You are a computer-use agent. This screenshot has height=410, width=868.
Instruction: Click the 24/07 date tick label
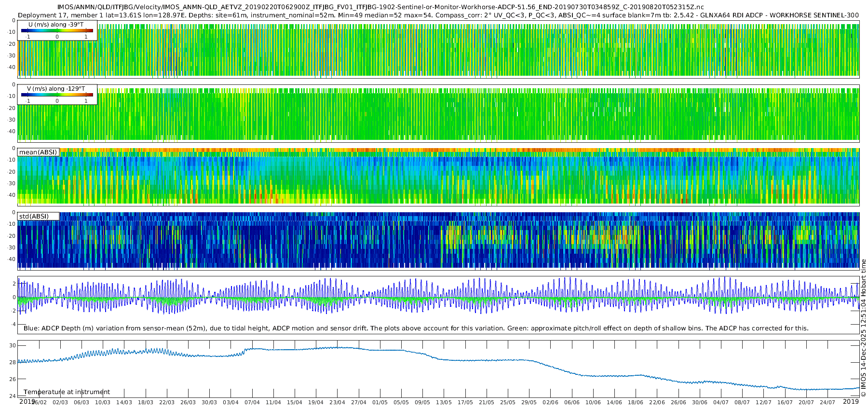pyautogui.click(x=827, y=402)
